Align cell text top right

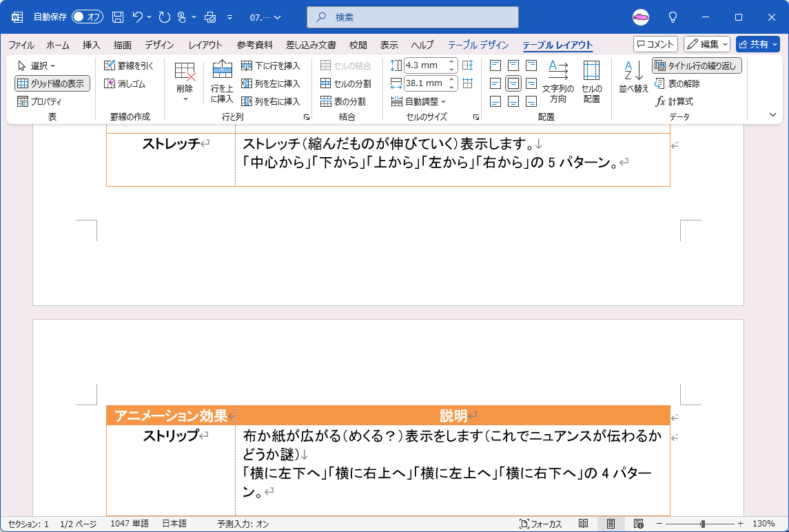[531, 65]
